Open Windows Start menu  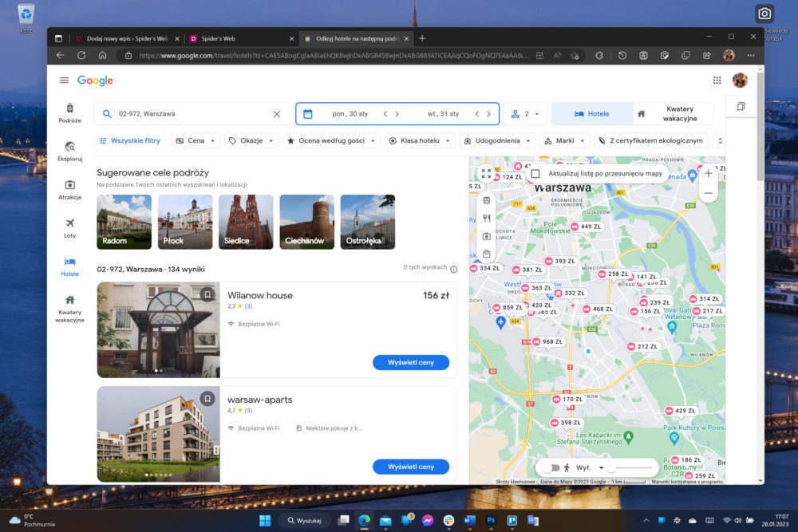[265, 520]
